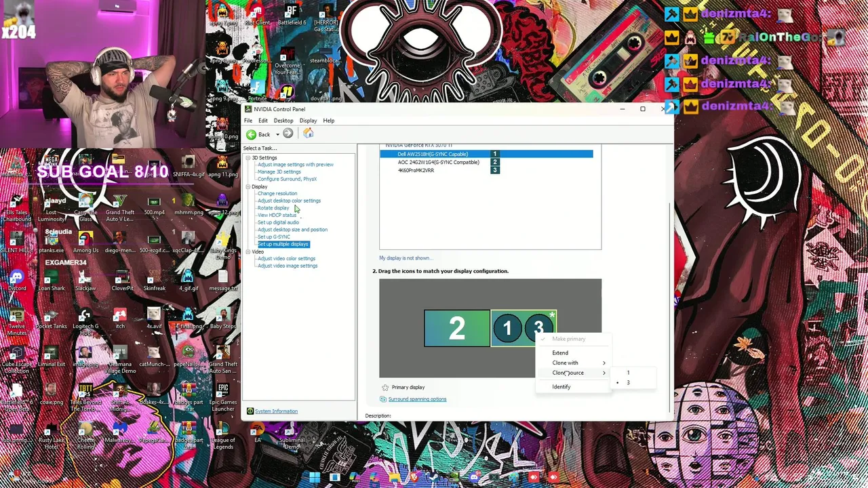868x488 pixels.
Task: Open the Edit menu
Action: [x=262, y=121]
